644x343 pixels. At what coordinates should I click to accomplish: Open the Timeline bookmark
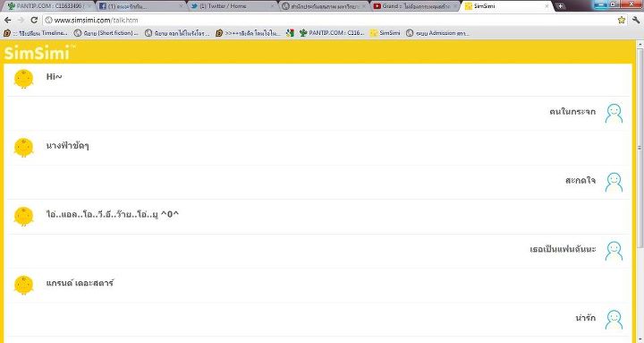35,33
